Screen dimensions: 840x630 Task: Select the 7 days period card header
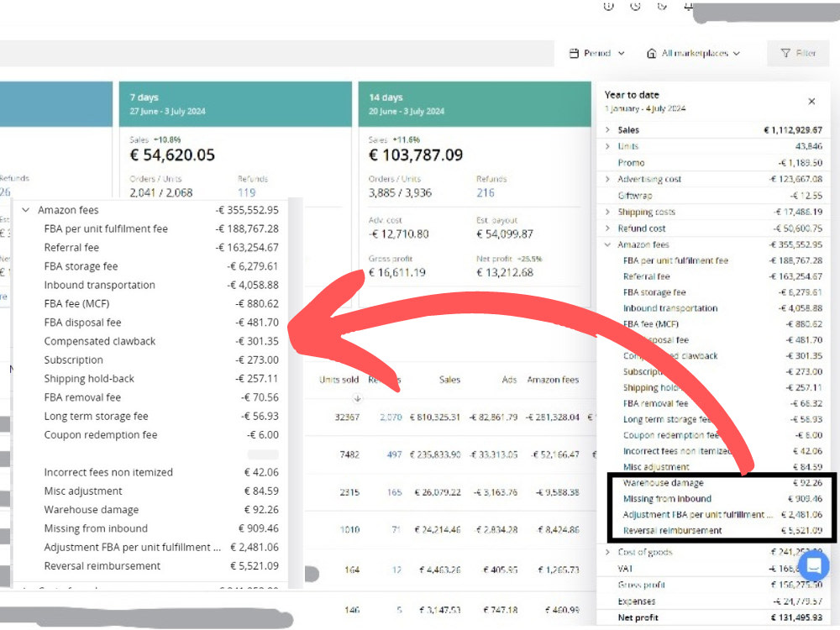point(235,104)
